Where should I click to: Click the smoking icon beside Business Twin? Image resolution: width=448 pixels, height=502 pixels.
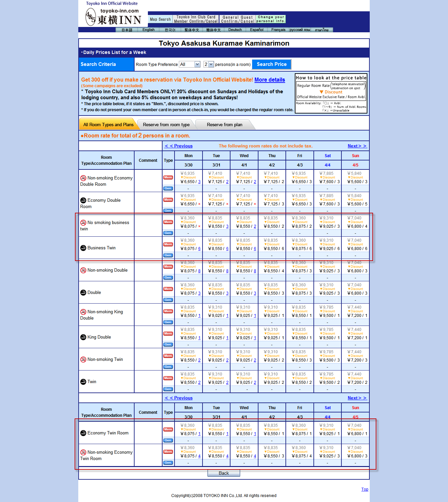(83, 248)
